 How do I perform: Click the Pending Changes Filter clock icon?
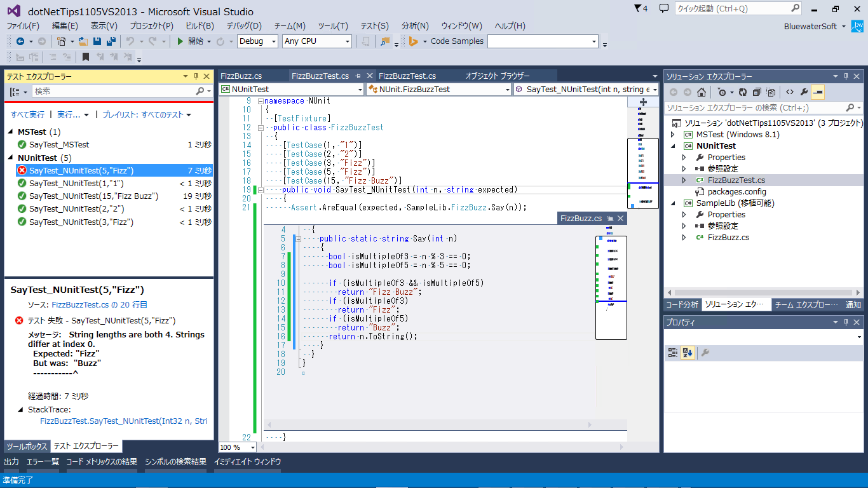[x=722, y=92]
